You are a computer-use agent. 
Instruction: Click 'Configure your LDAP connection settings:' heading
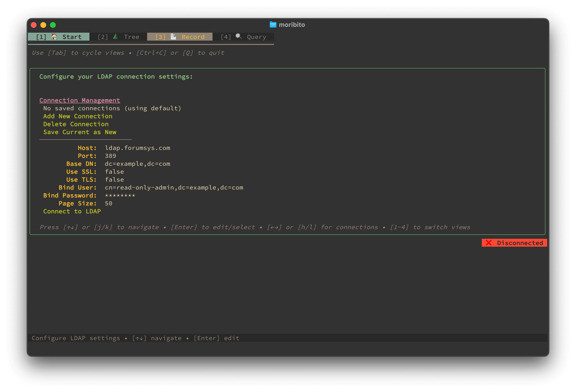116,77
